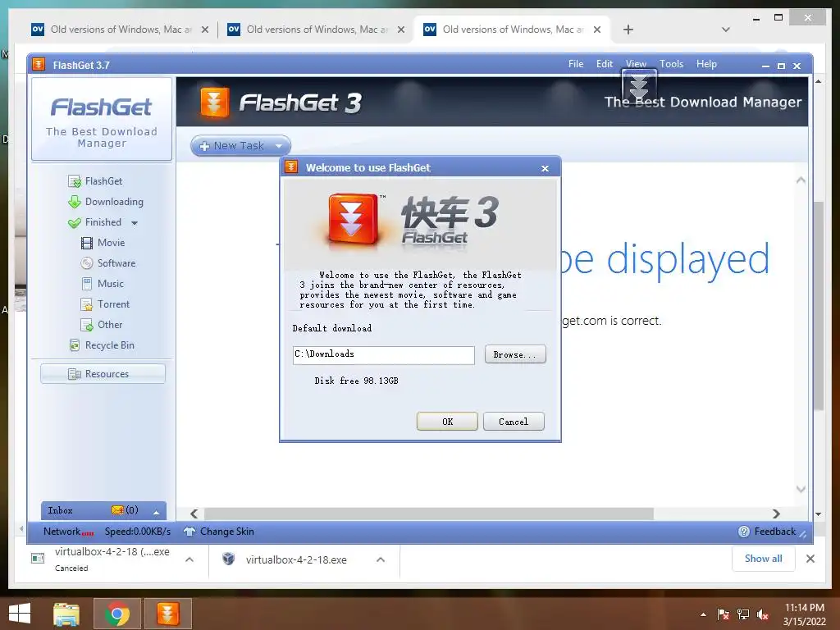Image resolution: width=840 pixels, height=630 pixels.
Task: Select the Finished checkmark icon
Action: [x=75, y=223]
